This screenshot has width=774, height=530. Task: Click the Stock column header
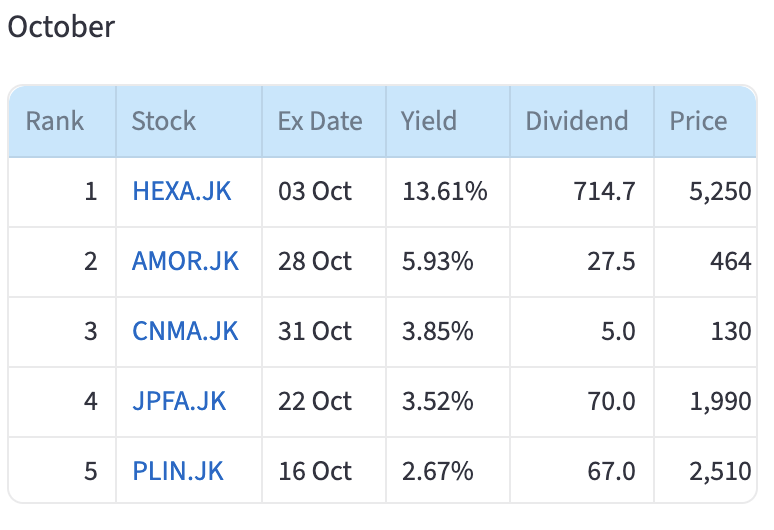[164, 122]
